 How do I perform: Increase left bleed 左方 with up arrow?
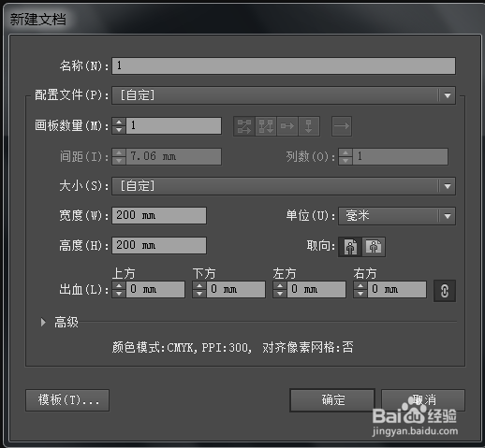click(280, 285)
